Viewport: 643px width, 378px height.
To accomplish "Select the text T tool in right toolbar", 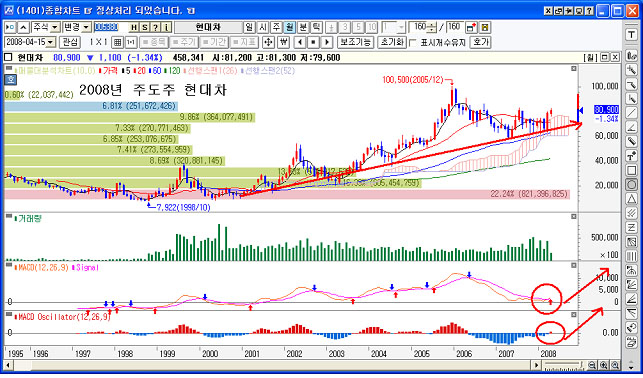I will (x=632, y=35).
